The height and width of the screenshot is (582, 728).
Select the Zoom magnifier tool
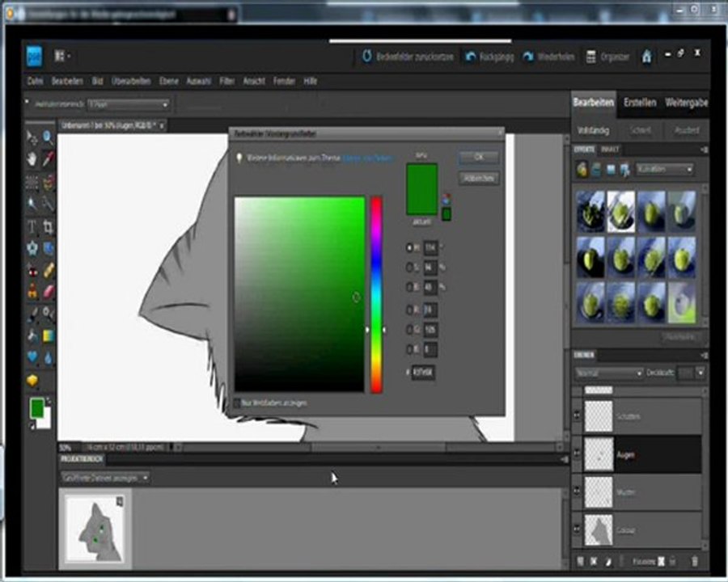coord(49,137)
